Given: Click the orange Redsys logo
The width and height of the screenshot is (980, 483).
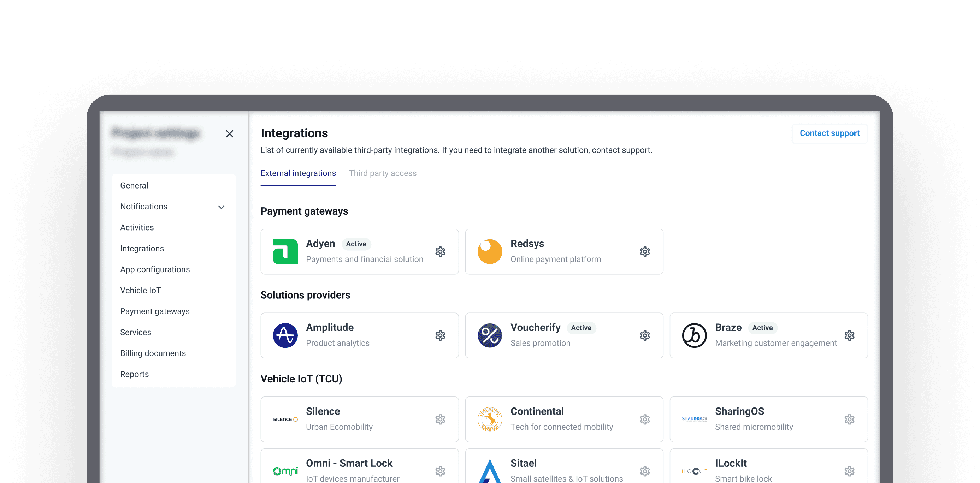Looking at the screenshot, I should click(490, 252).
